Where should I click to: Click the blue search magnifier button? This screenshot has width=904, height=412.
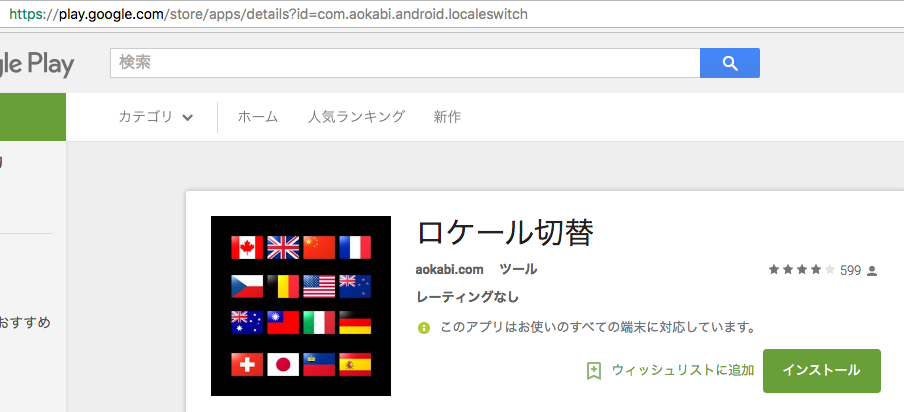pyautogui.click(x=729, y=63)
